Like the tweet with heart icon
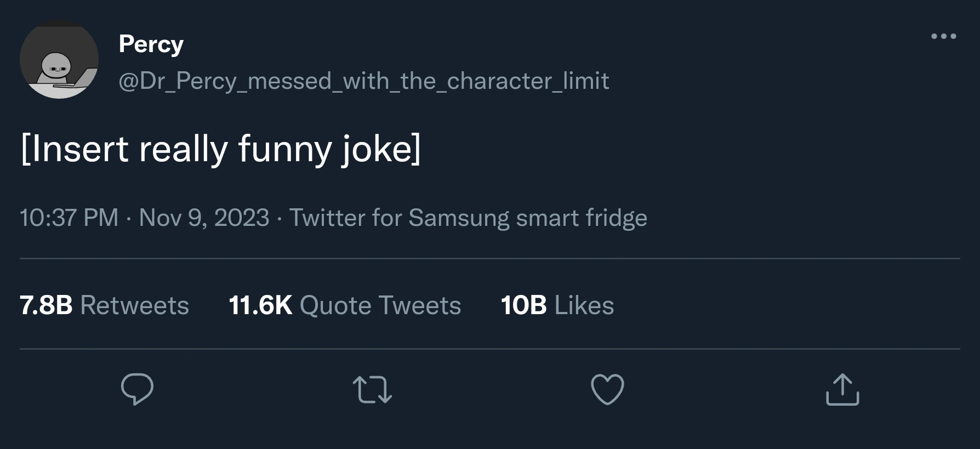980x449 pixels. pyautogui.click(x=607, y=389)
